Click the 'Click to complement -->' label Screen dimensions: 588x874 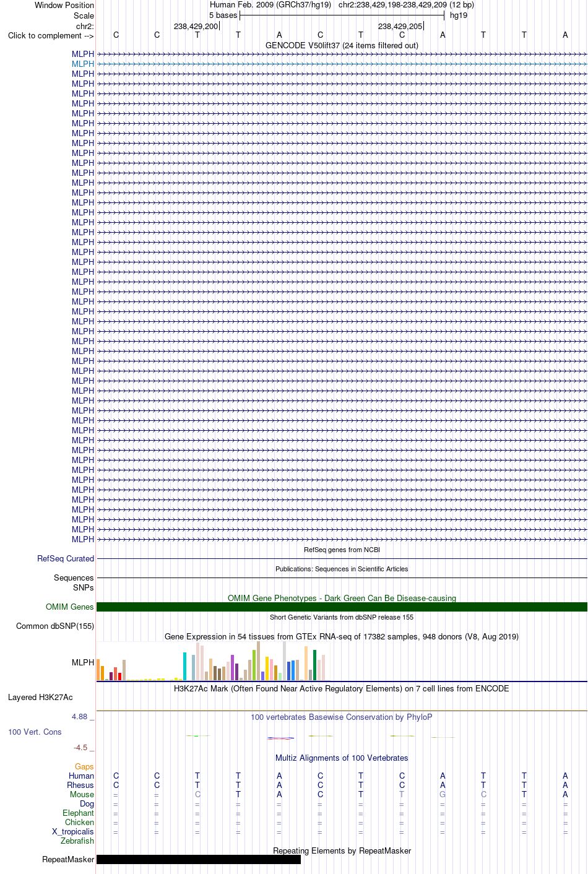(51, 35)
